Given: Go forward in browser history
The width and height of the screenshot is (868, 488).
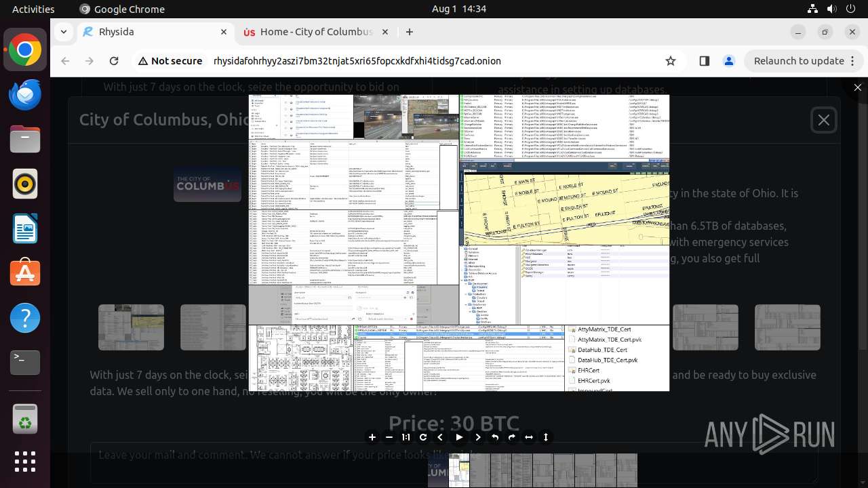Looking at the screenshot, I should pyautogui.click(x=90, y=61).
